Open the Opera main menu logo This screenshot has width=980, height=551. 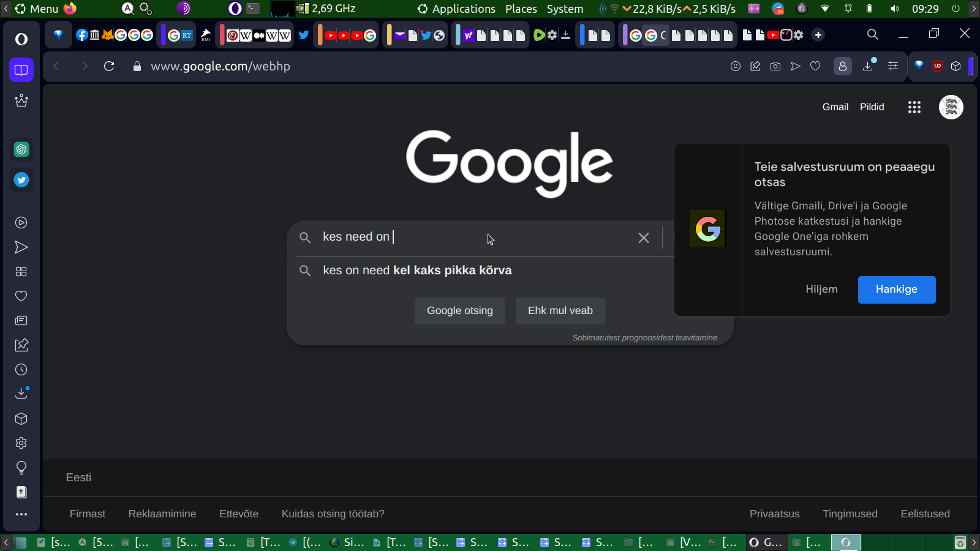coord(21,39)
